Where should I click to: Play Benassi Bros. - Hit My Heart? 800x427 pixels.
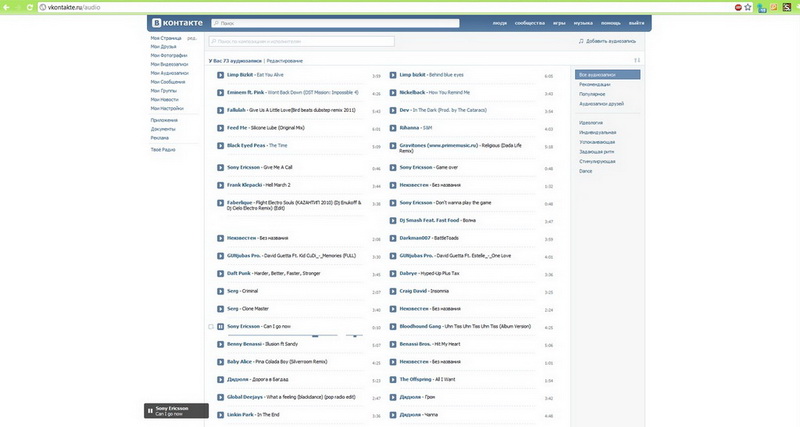tap(393, 344)
